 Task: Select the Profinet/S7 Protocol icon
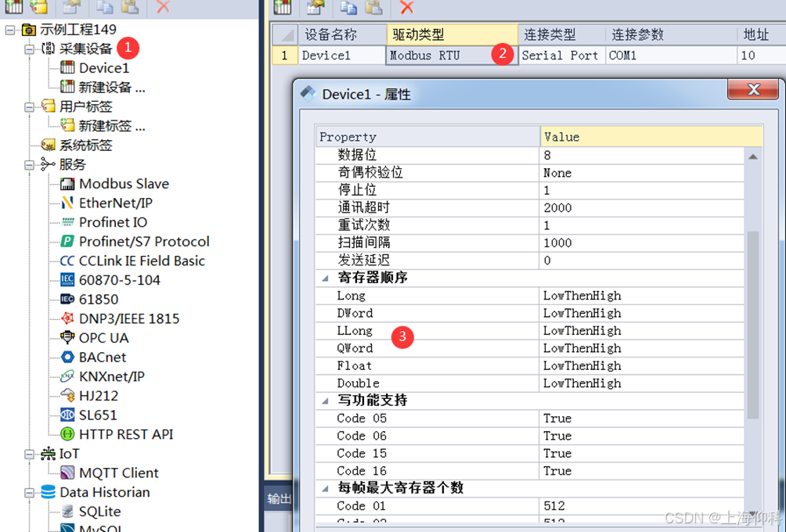tap(67, 242)
